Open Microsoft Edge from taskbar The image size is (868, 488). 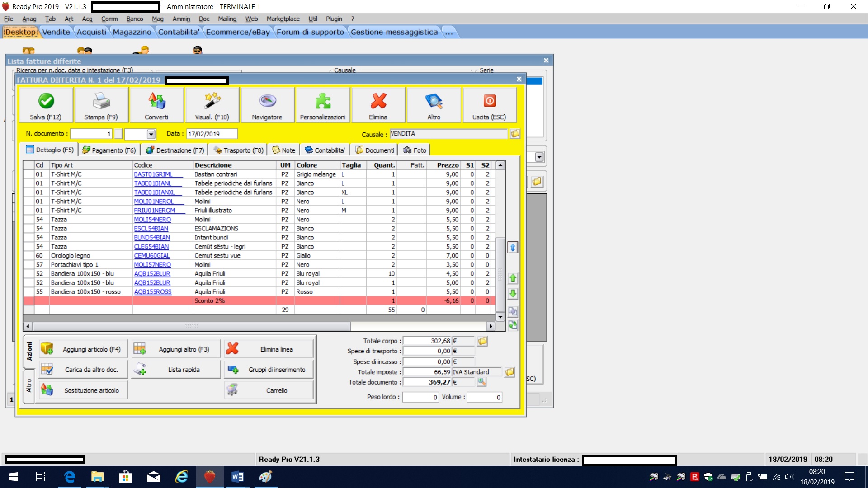pos(69,477)
